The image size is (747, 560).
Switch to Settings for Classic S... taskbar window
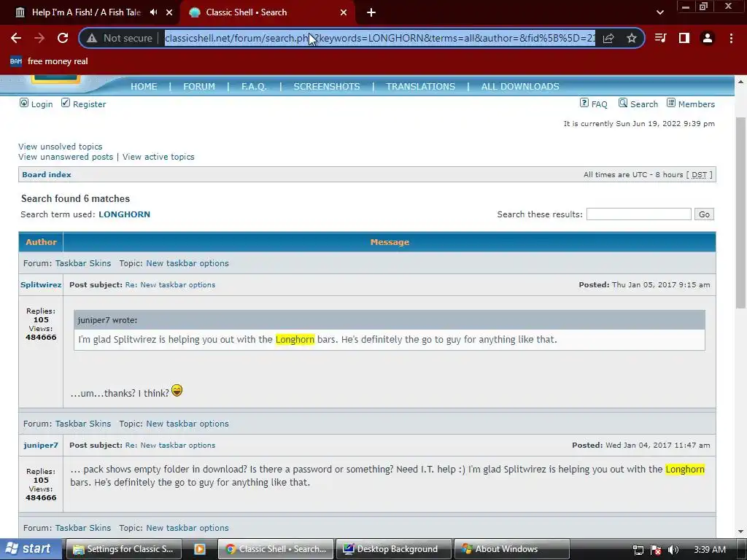pyautogui.click(x=123, y=549)
